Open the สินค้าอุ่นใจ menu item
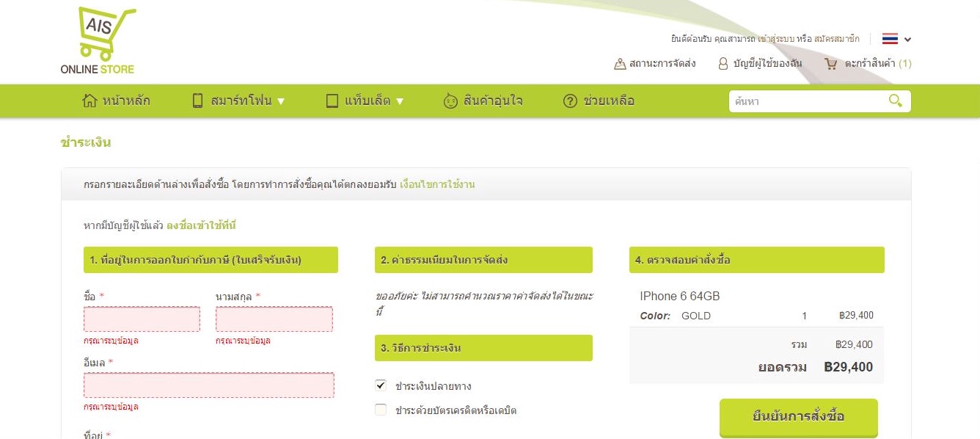This screenshot has height=439, width=980. point(493,101)
